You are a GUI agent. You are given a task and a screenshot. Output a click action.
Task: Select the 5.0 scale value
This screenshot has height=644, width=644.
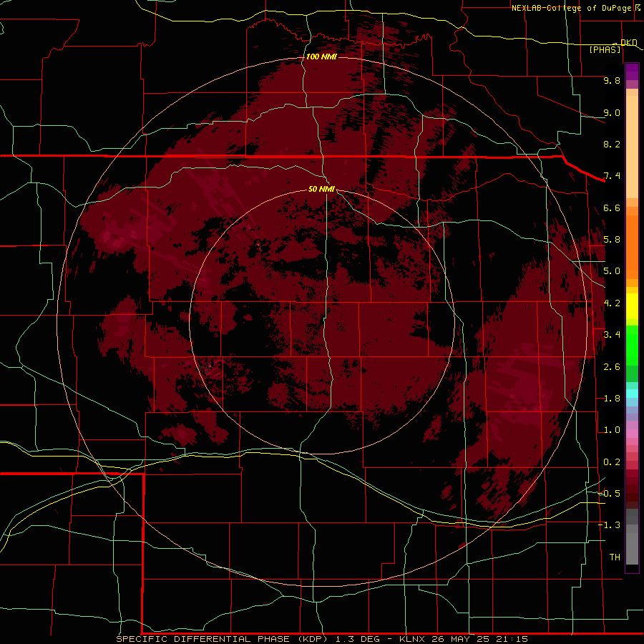point(612,271)
